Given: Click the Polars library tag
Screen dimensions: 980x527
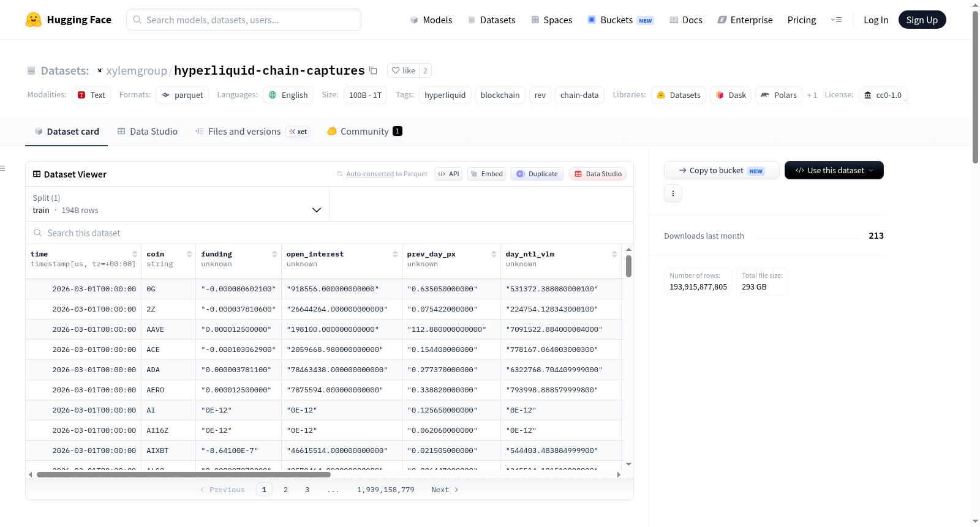Looking at the screenshot, I should click(779, 95).
